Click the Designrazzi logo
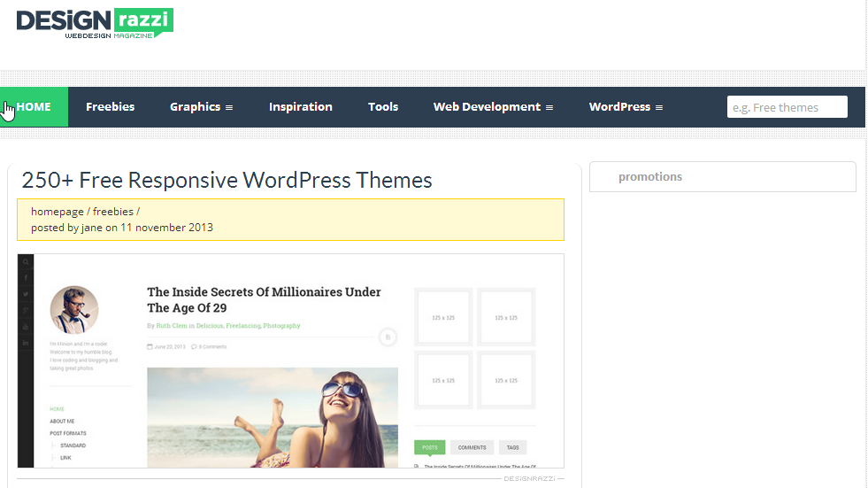This screenshot has width=868, height=488. click(95, 23)
